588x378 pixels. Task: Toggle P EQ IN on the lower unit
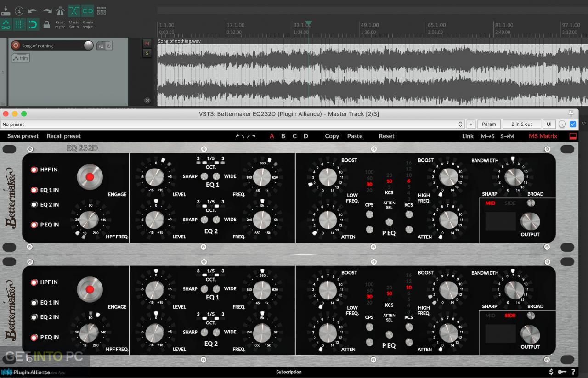[x=34, y=337]
